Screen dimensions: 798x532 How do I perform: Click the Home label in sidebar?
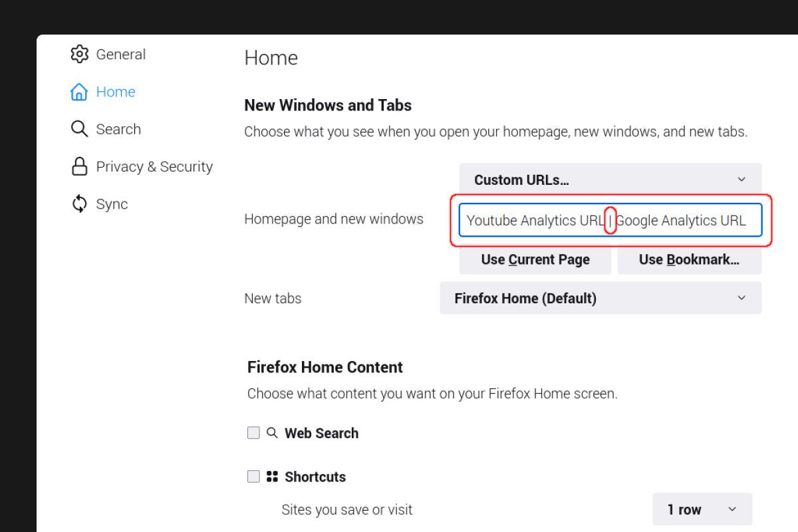tap(116, 92)
